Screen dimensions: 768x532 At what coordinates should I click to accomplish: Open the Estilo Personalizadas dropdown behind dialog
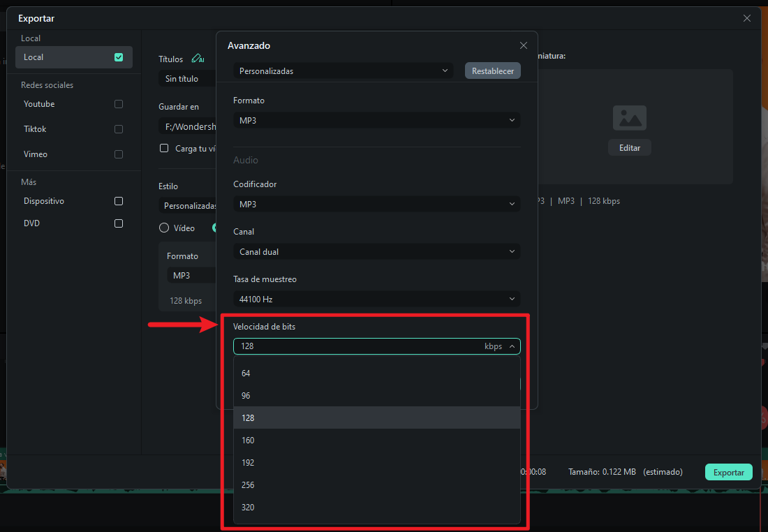[x=188, y=206]
